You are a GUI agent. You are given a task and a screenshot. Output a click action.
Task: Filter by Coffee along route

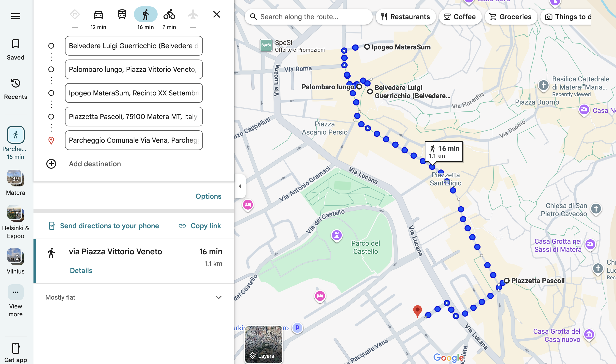(x=460, y=17)
